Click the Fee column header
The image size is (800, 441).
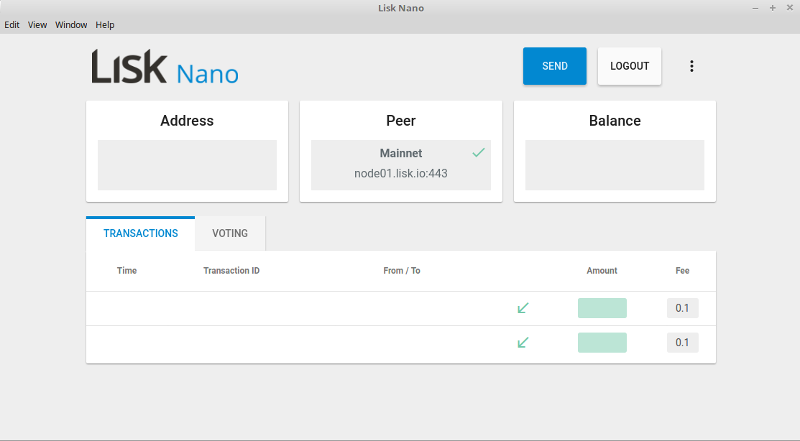click(682, 271)
